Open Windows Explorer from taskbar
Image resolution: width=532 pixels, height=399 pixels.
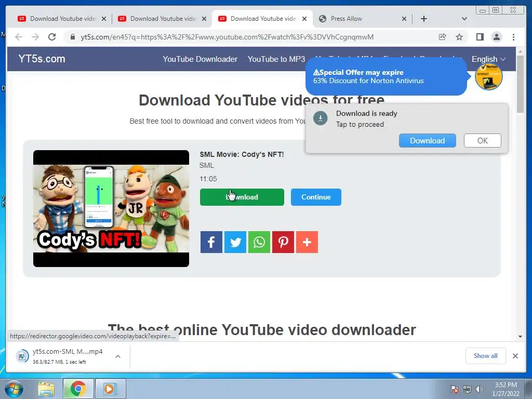click(46, 389)
